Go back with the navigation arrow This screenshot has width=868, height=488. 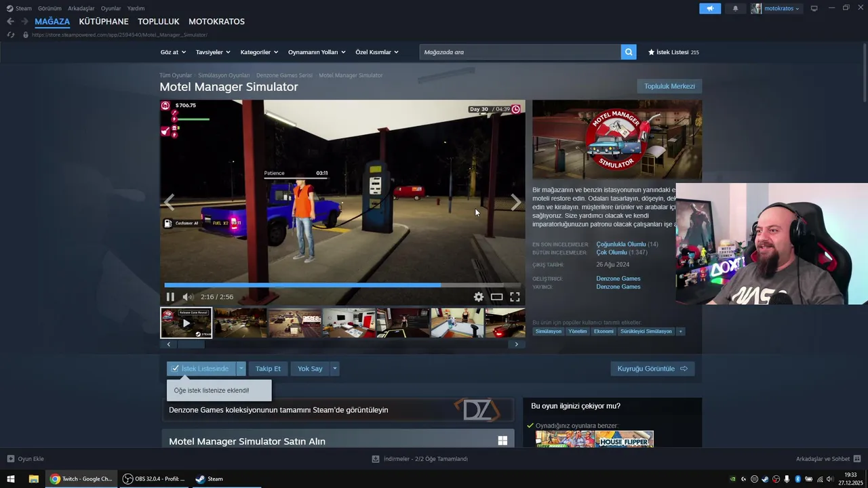[10, 22]
